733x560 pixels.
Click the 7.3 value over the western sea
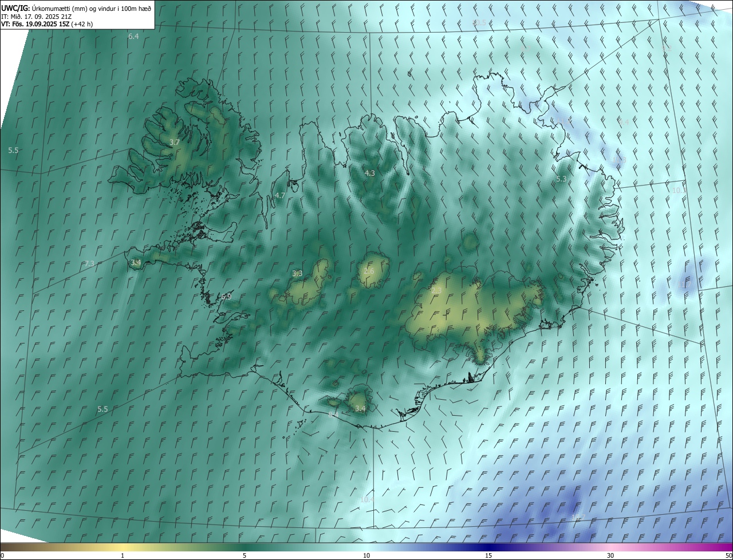tap(89, 264)
